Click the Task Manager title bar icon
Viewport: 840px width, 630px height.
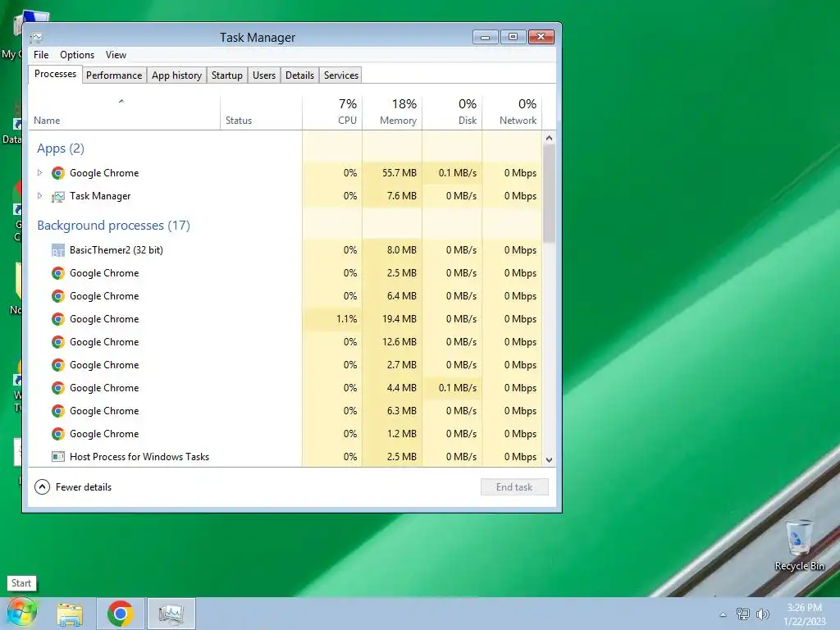pos(36,38)
